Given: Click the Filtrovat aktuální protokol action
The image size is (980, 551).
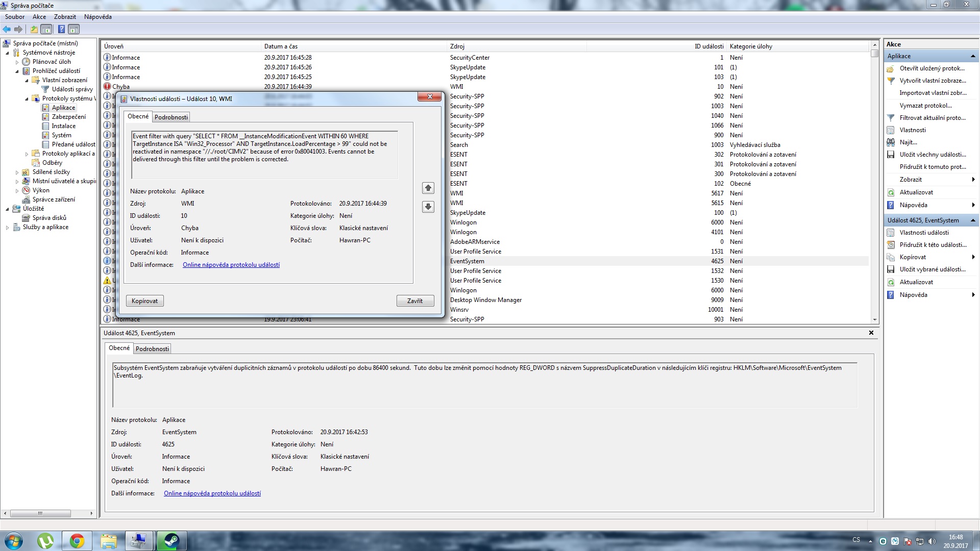Looking at the screenshot, I should 932,118.
